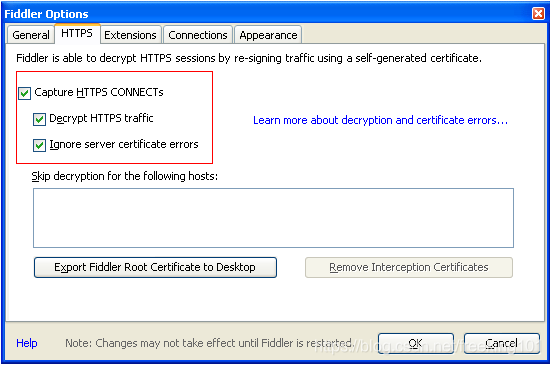Viewport: 551px width, 365px height.
Task: Uncheck Capture HTTPS CONNECTs checkbox
Action: pos(25,93)
